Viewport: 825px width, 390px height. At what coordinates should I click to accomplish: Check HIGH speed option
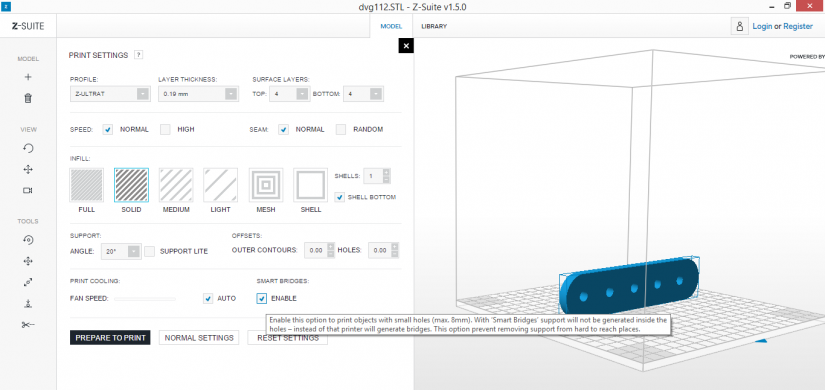(165, 129)
